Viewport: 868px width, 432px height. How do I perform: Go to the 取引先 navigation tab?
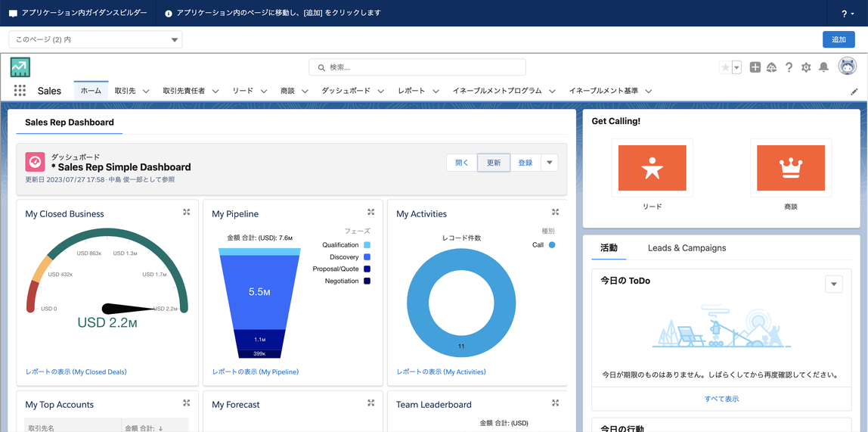(125, 91)
